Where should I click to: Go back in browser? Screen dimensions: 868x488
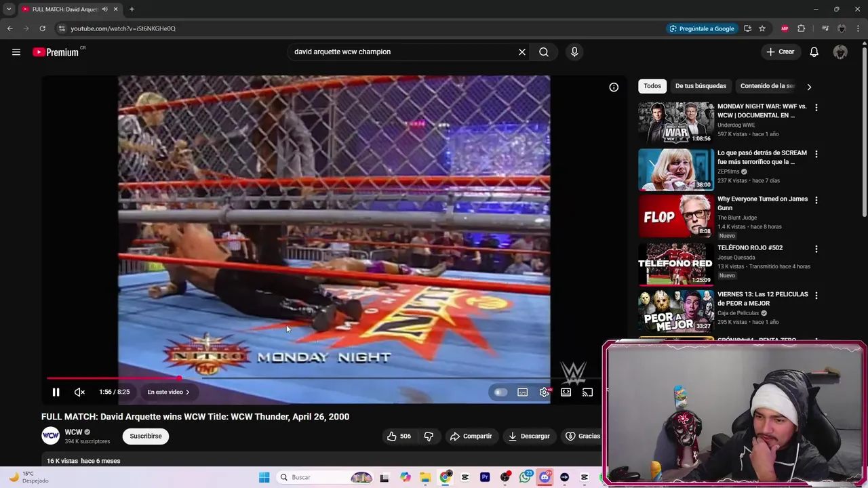click(x=9, y=28)
